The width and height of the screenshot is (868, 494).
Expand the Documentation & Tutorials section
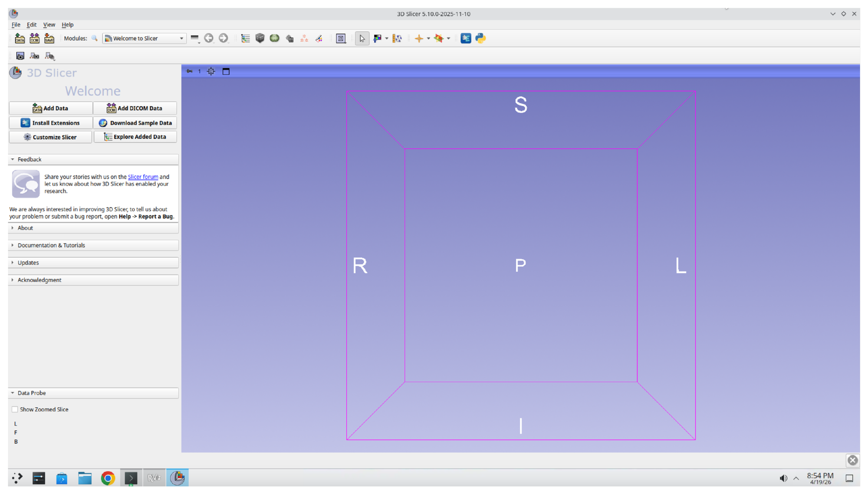[x=51, y=245]
